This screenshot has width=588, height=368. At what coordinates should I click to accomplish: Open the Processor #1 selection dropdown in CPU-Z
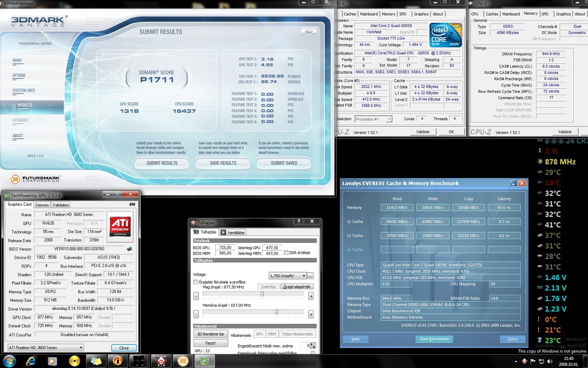tap(373, 119)
